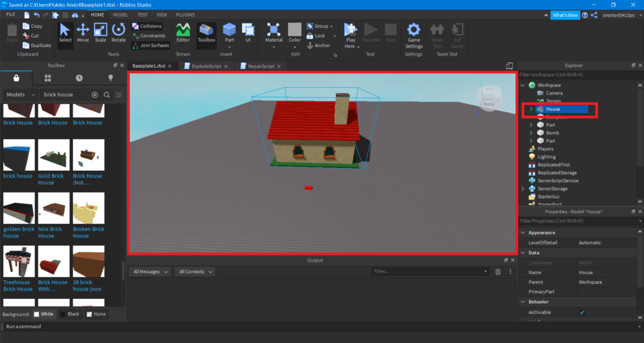Image resolution: width=644 pixels, height=343 pixels.
Task: Select Black background option
Action: (70, 314)
